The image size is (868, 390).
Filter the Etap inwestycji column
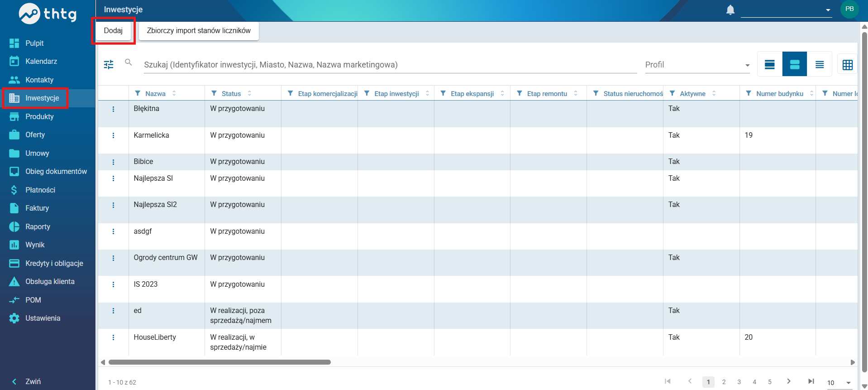tap(367, 93)
